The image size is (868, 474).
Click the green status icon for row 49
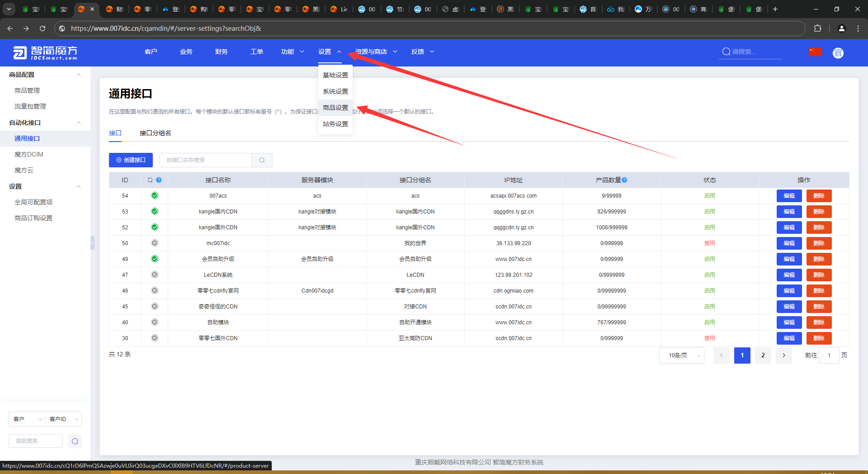(x=155, y=259)
